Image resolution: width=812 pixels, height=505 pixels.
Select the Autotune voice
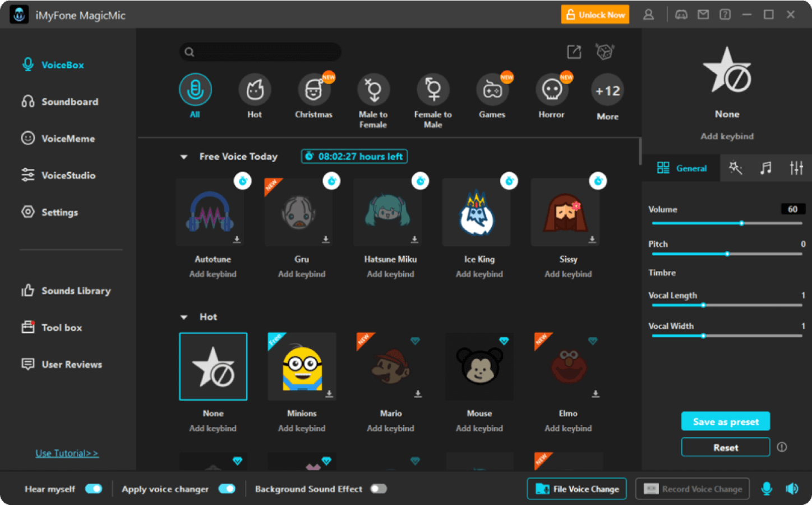[210, 213]
